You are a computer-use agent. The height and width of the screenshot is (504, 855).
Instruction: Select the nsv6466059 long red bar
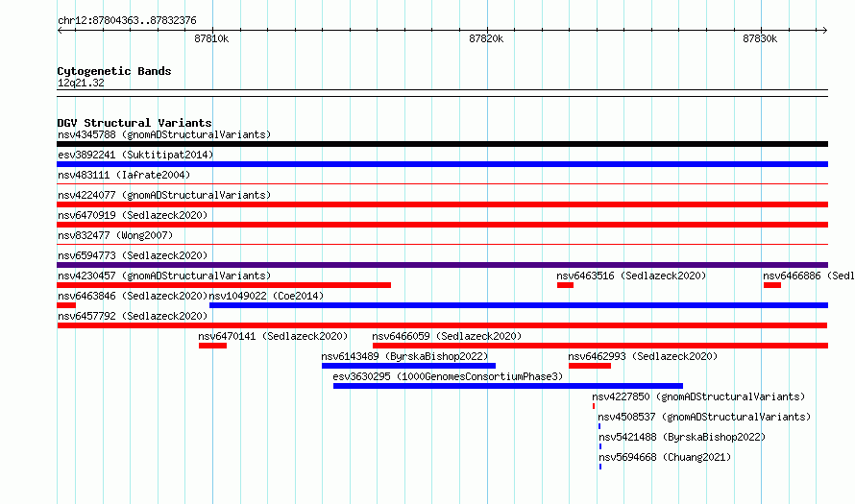coord(600,346)
